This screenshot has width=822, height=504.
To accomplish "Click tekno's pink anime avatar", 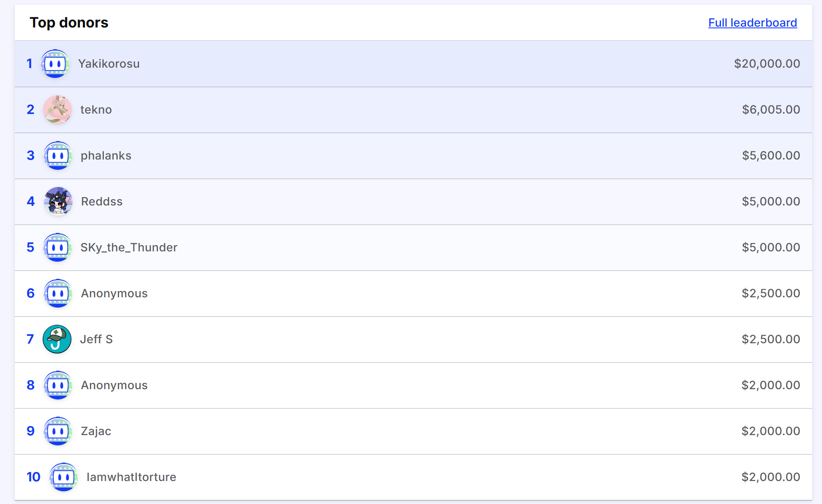I will (57, 109).
